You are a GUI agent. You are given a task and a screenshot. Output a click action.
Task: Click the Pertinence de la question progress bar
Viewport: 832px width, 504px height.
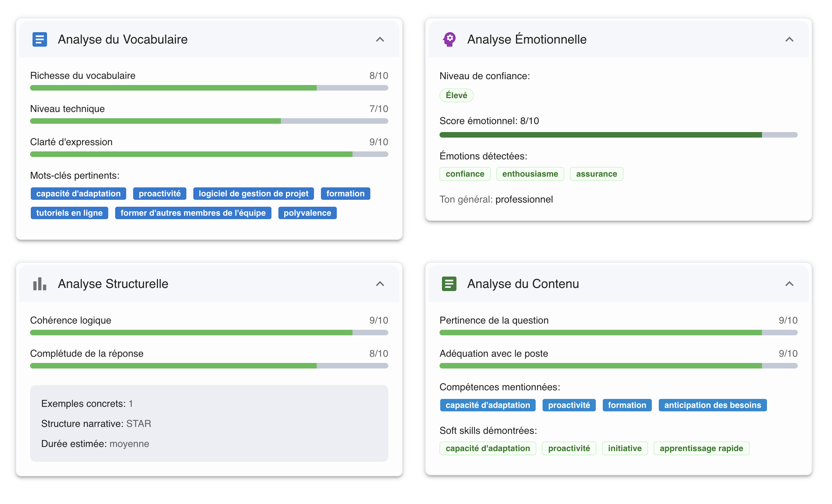tap(619, 333)
